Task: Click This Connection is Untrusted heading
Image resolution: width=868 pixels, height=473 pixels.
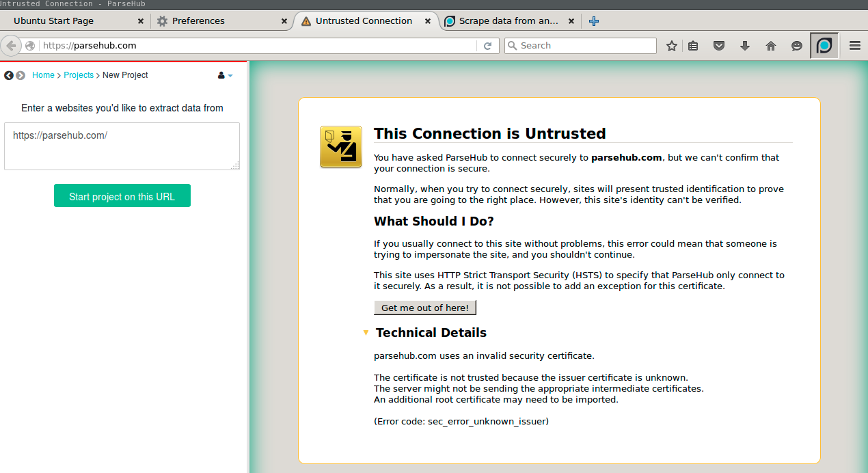Action: pos(490,133)
